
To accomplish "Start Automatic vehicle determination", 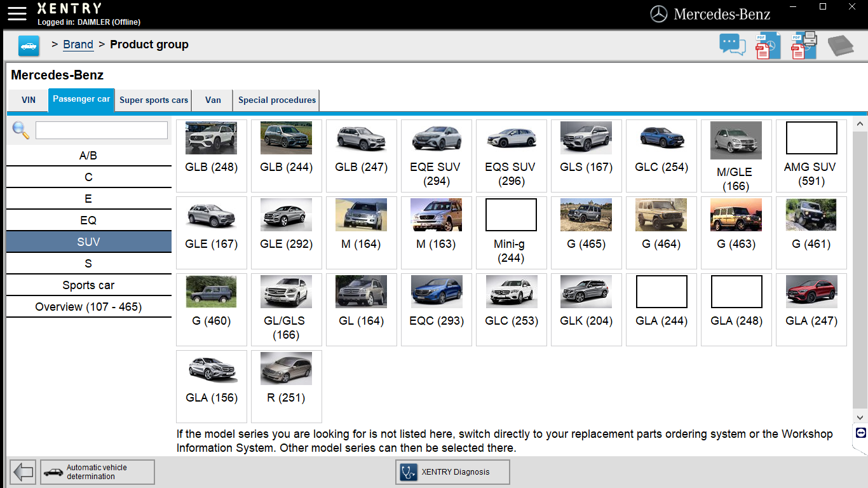I will point(98,472).
